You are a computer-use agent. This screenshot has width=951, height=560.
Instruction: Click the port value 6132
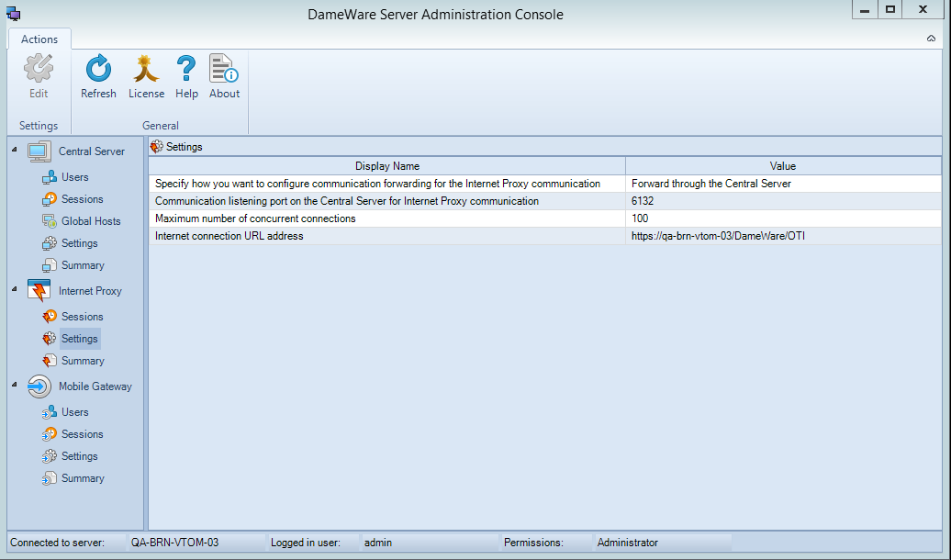(643, 201)
